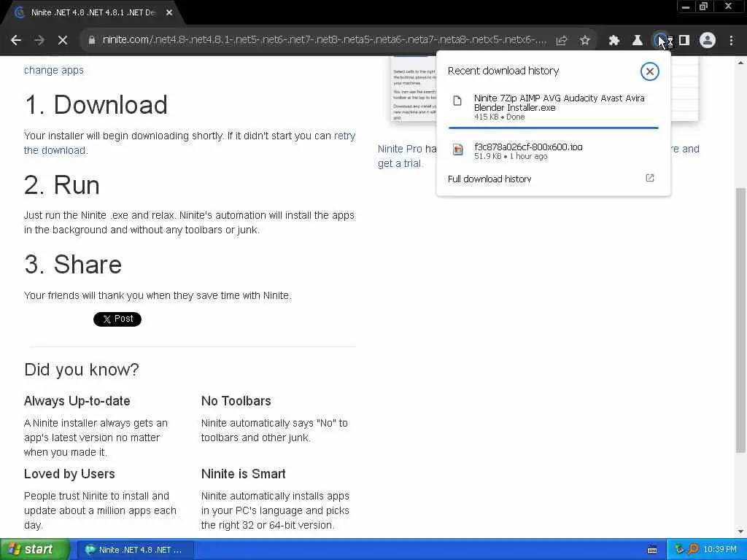Stop loading the page
Screen dimensions: 747x560
point(63,41)
